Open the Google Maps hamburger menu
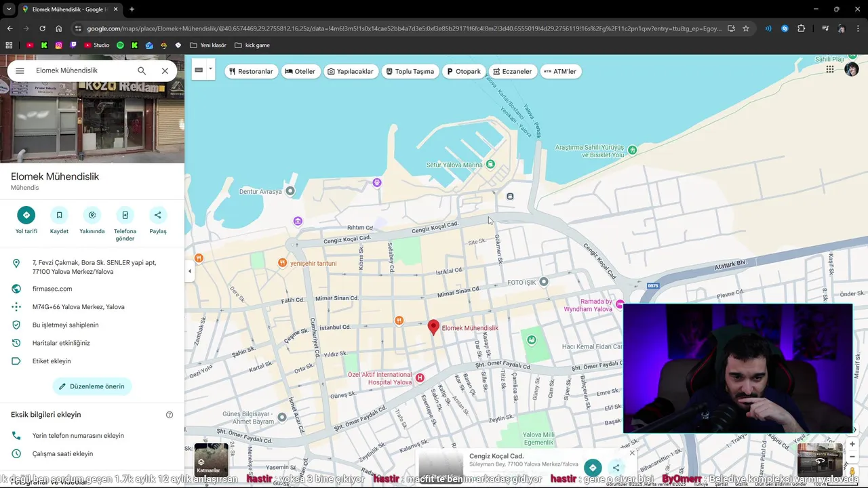This screenshot has width=868, height=488. point(20,70)
